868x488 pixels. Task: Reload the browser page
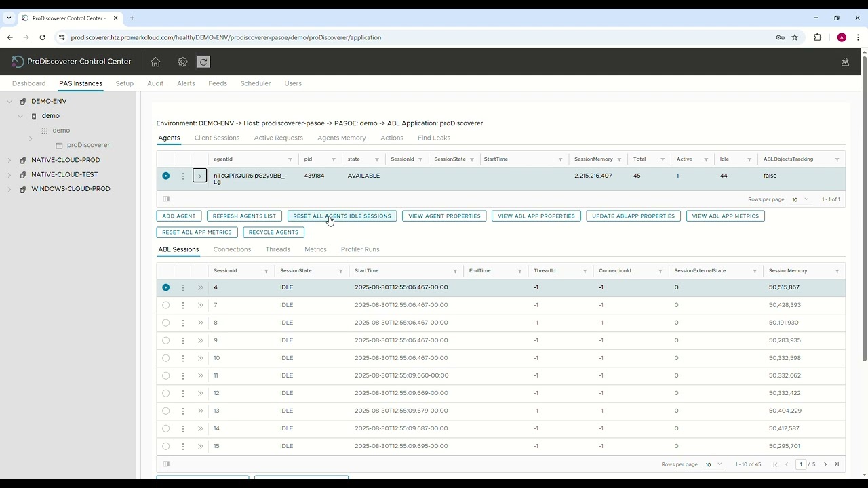(43, 37)
